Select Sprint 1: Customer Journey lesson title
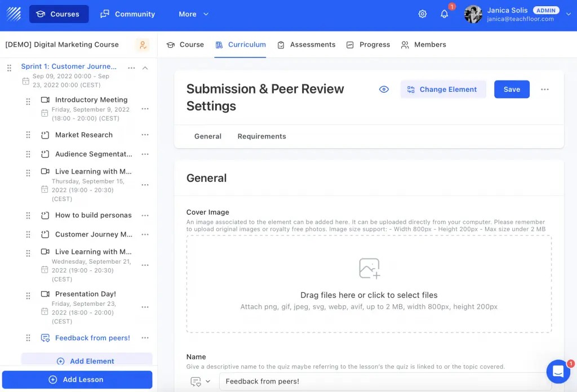Screen dimensions: 577x392 click(x=69, y=66)
